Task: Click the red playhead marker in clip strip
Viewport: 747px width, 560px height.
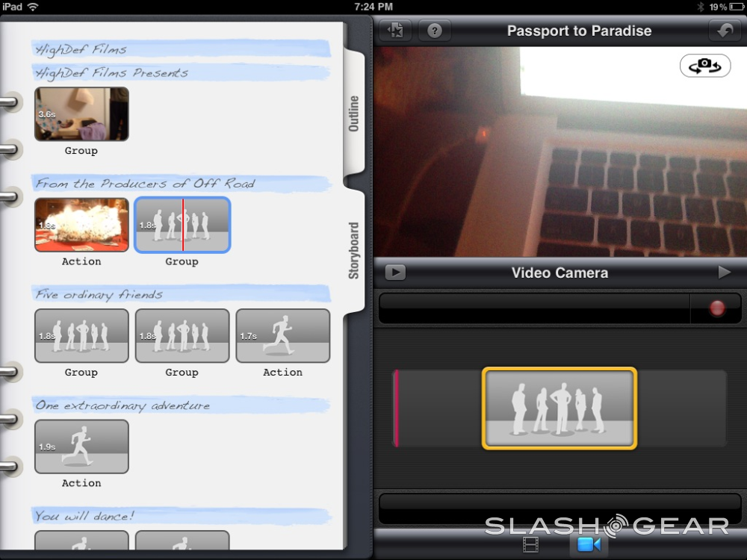Action: pyautogui.click(x=396, y=408)
